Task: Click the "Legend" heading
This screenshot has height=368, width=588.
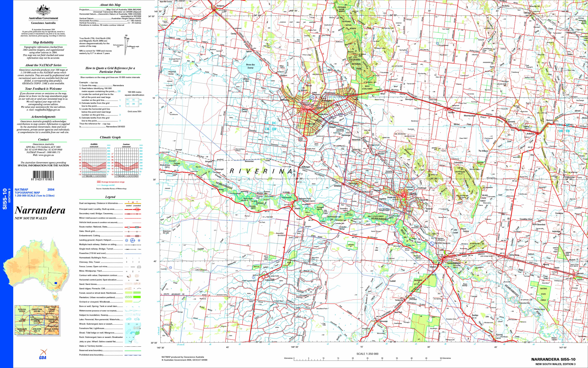Action: coord(110,197)
